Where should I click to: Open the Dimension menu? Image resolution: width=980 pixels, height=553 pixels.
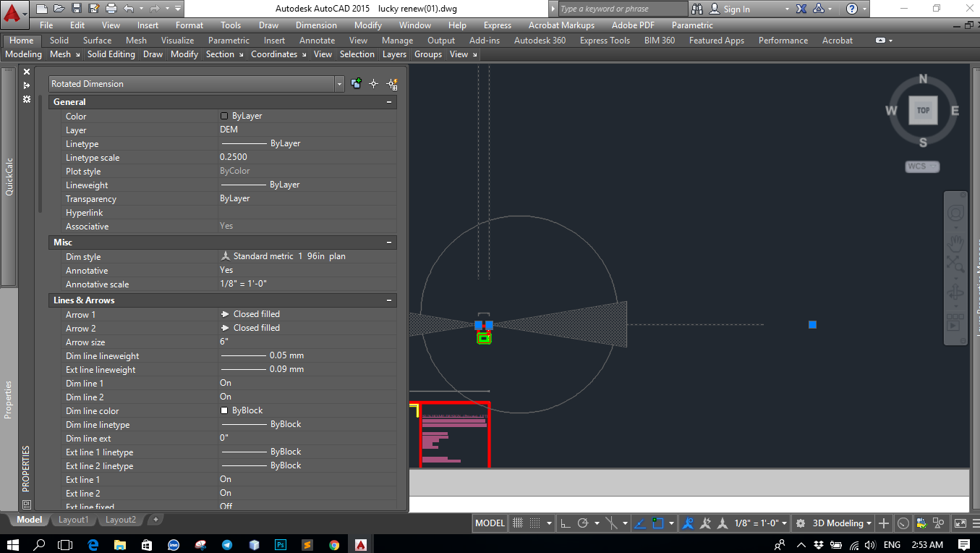(316, 25)
